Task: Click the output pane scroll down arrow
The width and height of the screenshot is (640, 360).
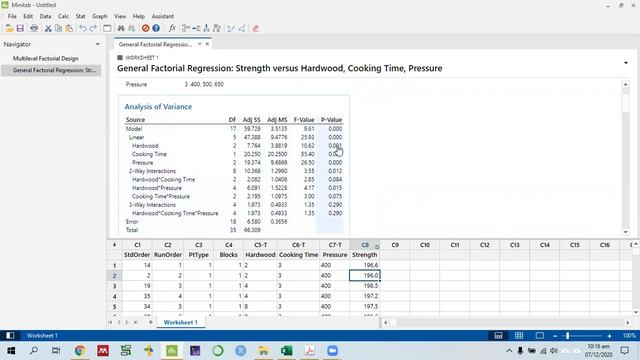Action: [x=626, y=232]
